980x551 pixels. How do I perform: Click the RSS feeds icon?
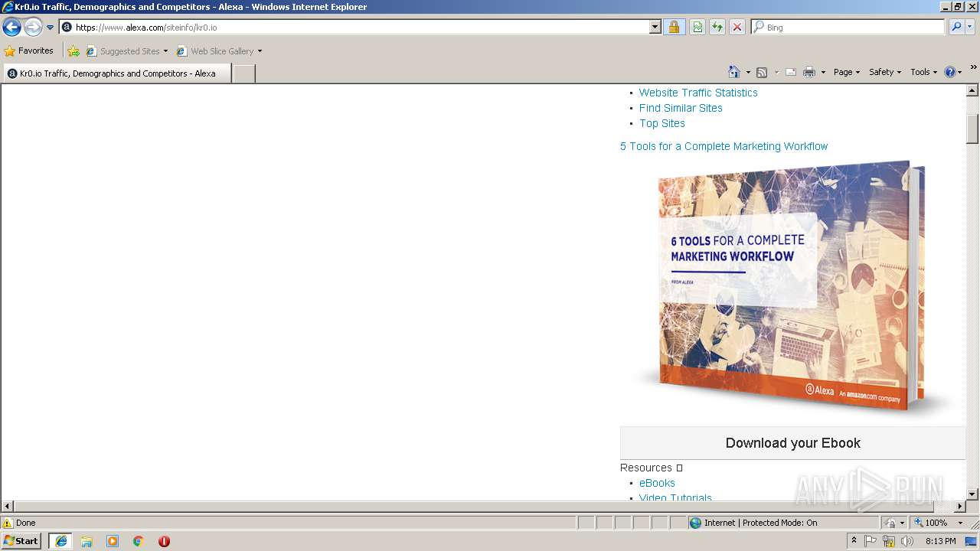click(x=762, y=72)
